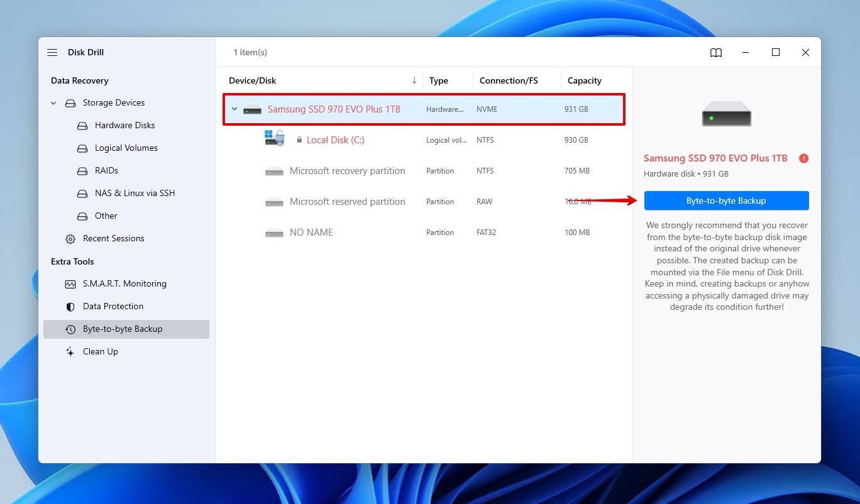Click the Microsoft reserved partition drive icon

click(274, 202)
